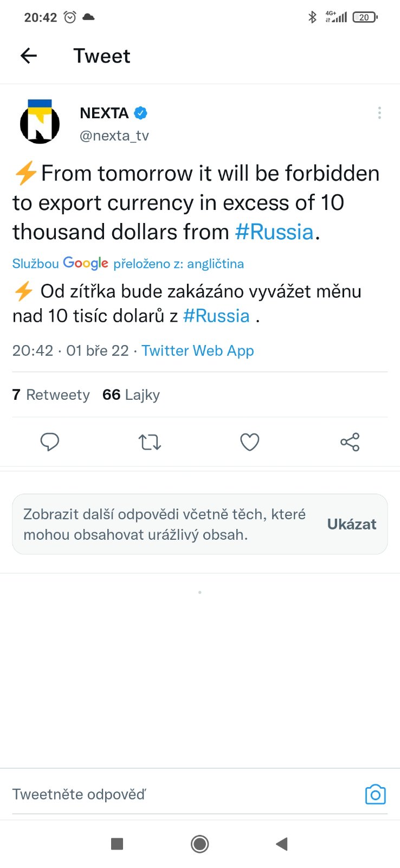Open #Russia hashtag in Czech translation

(x=216, y=316)
